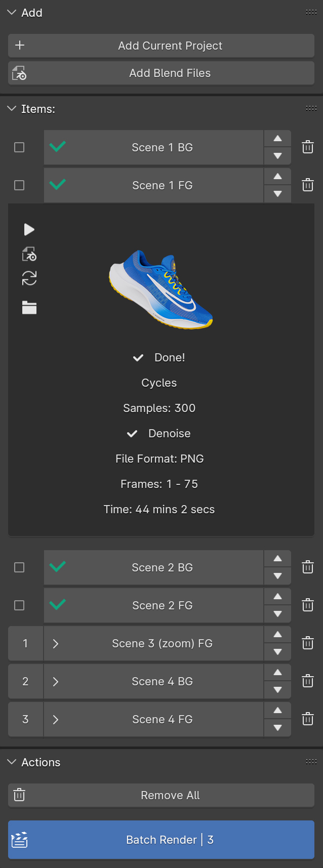This screenshot has width=323, height=868.
Task: Delete Scene 1 BG using its trash icon
Action: click(x=307, y=147)
